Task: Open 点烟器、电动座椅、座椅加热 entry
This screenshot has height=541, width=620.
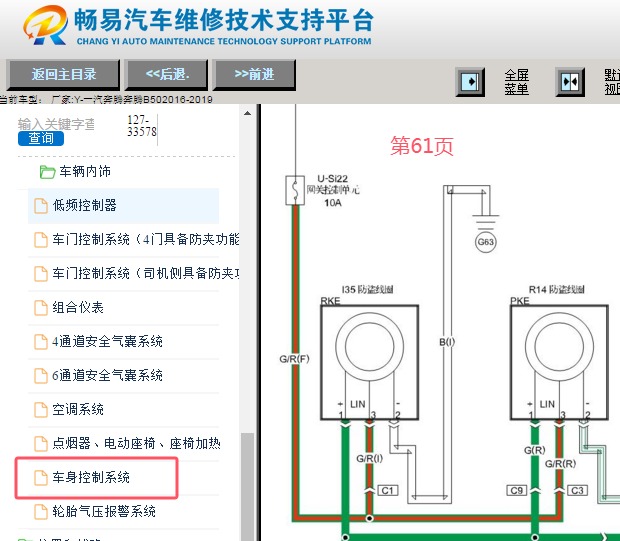Action: 136,444
